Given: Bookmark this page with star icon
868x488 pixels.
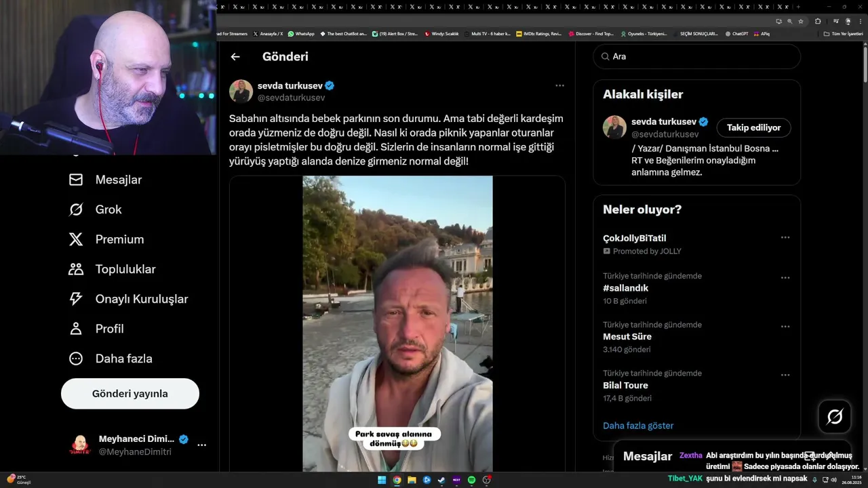Looking at the screenshot, I should pos(801,21).
